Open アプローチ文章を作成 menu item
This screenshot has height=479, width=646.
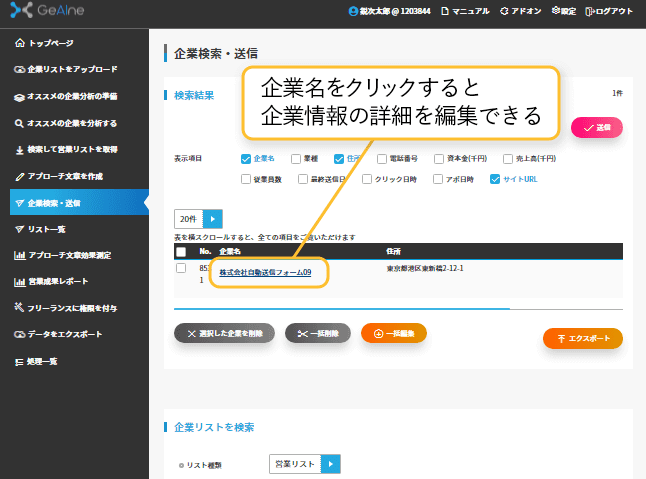pyautogui.click(x=65, y=177)
